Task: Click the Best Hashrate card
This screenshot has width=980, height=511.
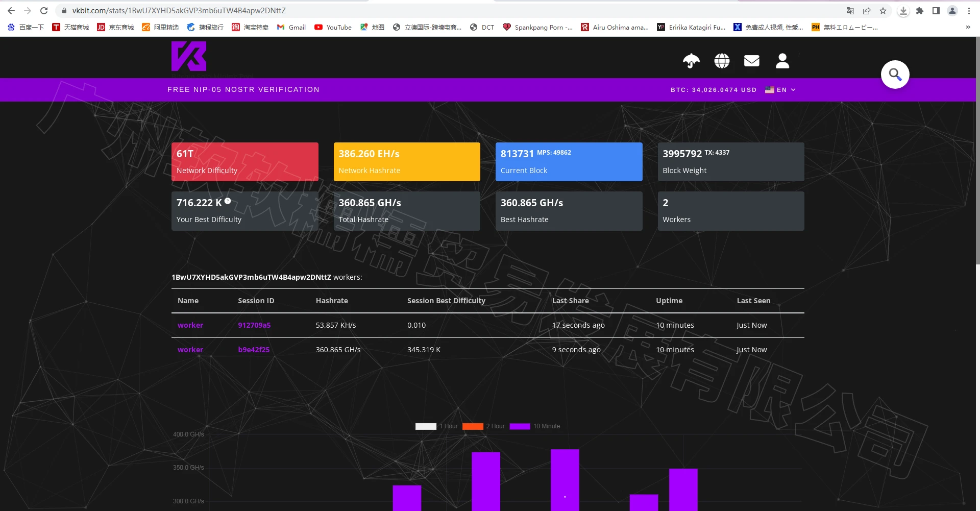Action: pos(569,211)
